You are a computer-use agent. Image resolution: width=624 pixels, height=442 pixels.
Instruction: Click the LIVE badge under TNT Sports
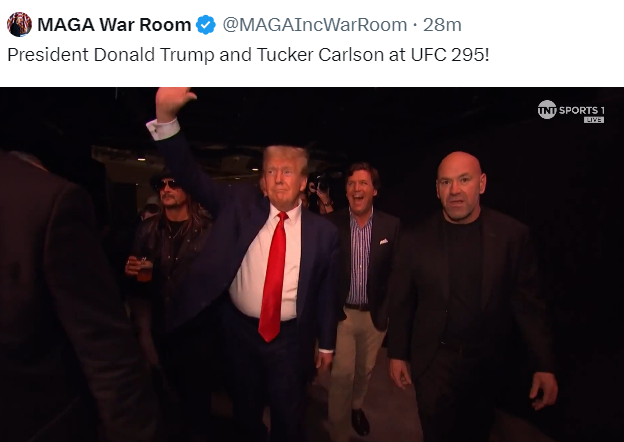click(594, 120)
